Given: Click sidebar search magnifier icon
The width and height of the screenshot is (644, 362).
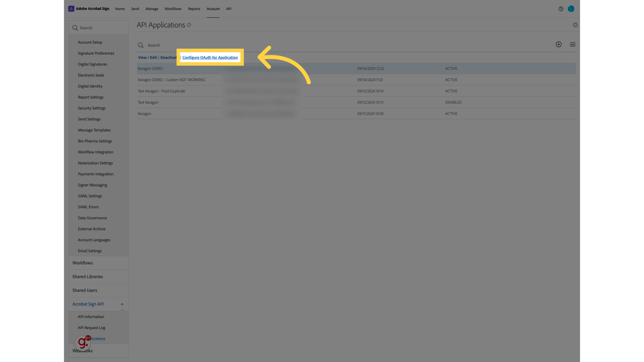Looking at the screenshot, I should point(75,28).
